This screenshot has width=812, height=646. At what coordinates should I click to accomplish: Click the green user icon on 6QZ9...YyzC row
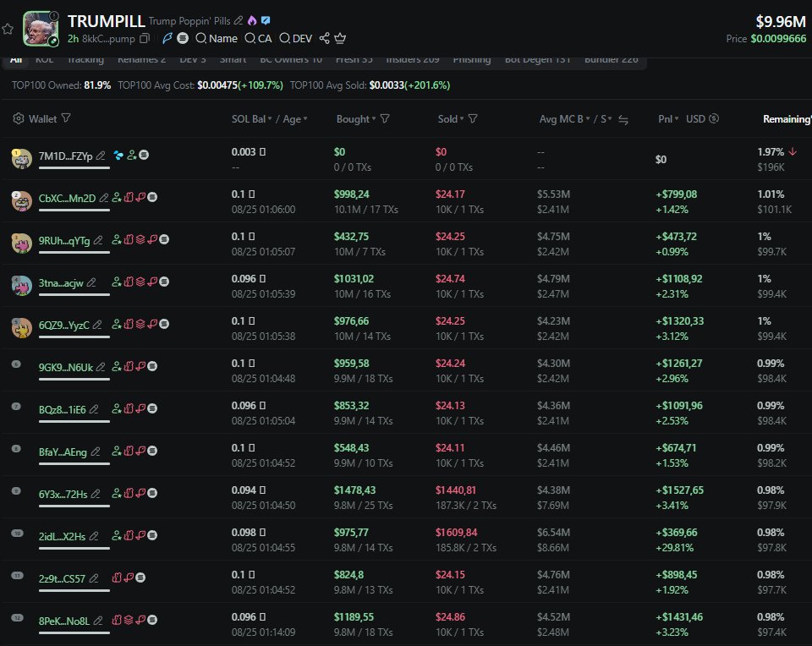[x=117, y=324]
